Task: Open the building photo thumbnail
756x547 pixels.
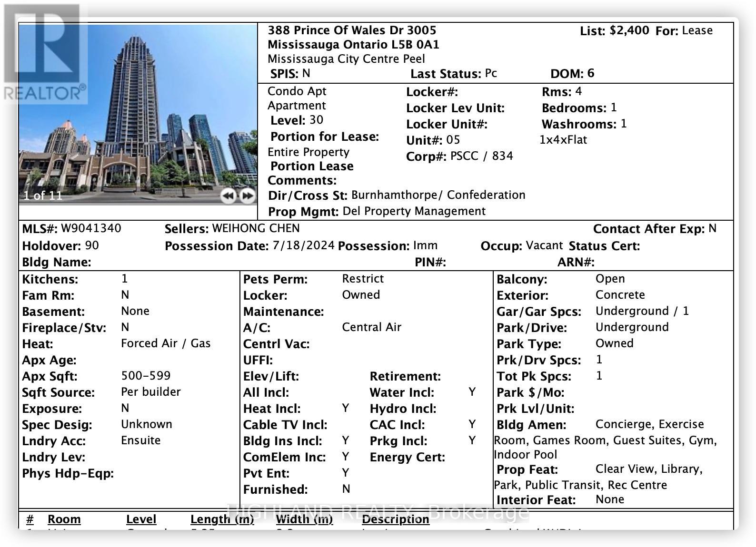Action: tap(138, 114)
